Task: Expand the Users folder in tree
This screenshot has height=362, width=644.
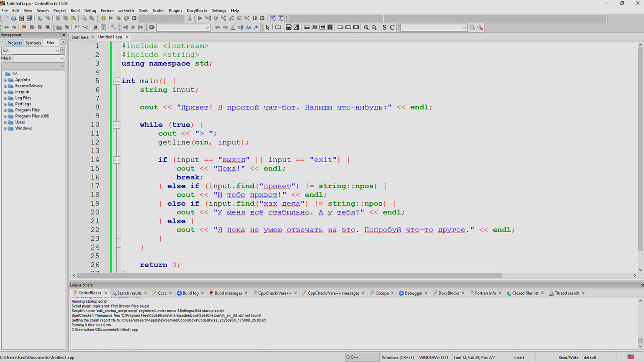Action: pyautogui.click(x=6, y=122)
